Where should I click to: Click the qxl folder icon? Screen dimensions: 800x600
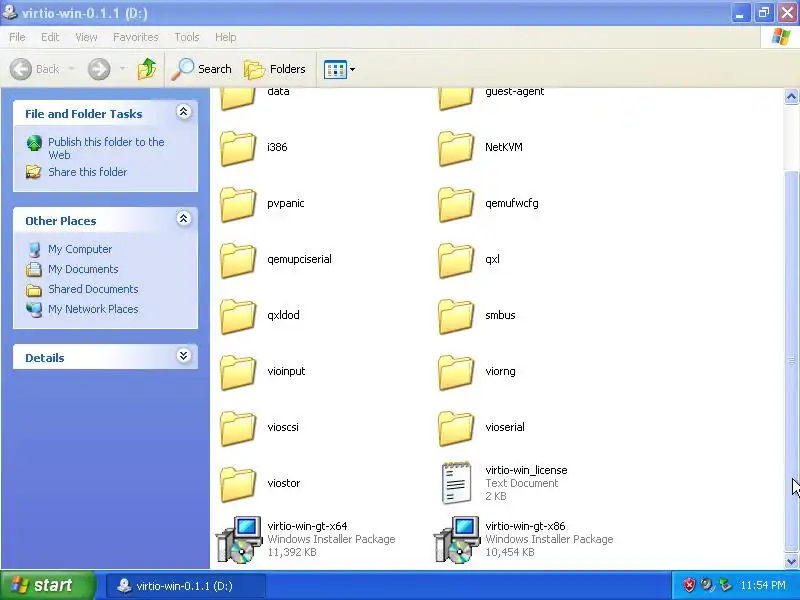click(x=456, y=260)
